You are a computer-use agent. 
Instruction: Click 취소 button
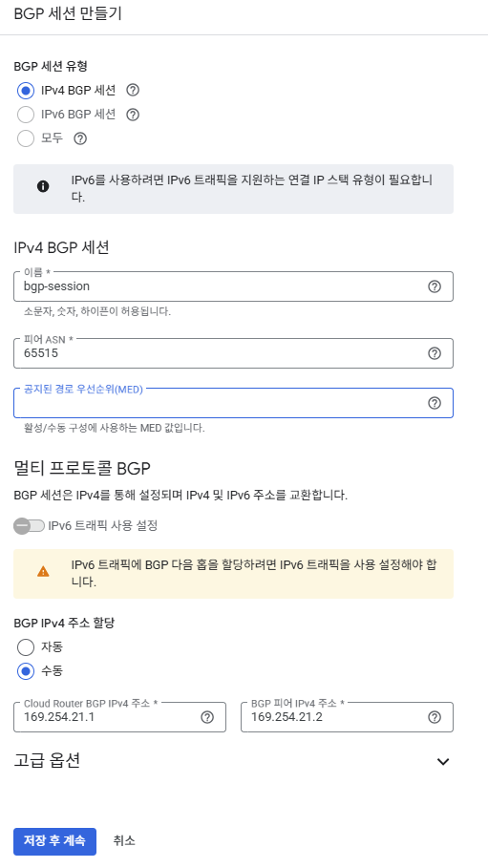tap(124, 841)
